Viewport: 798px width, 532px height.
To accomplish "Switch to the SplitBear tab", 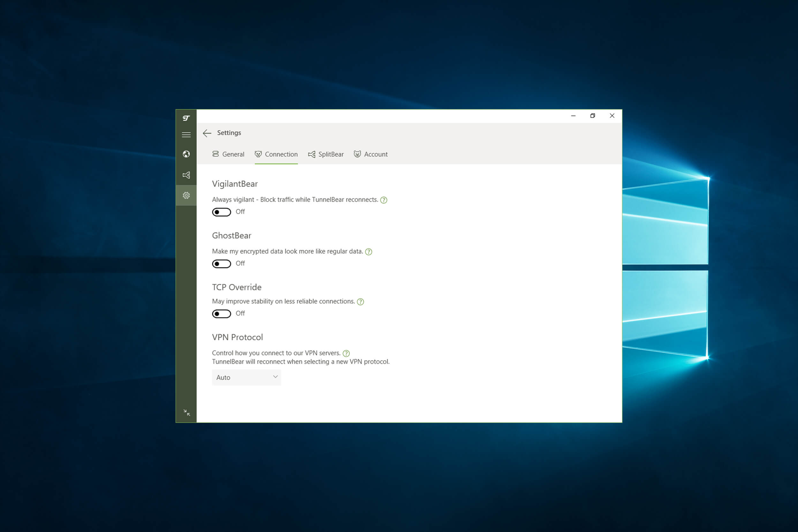I will (x=326, y=154).
